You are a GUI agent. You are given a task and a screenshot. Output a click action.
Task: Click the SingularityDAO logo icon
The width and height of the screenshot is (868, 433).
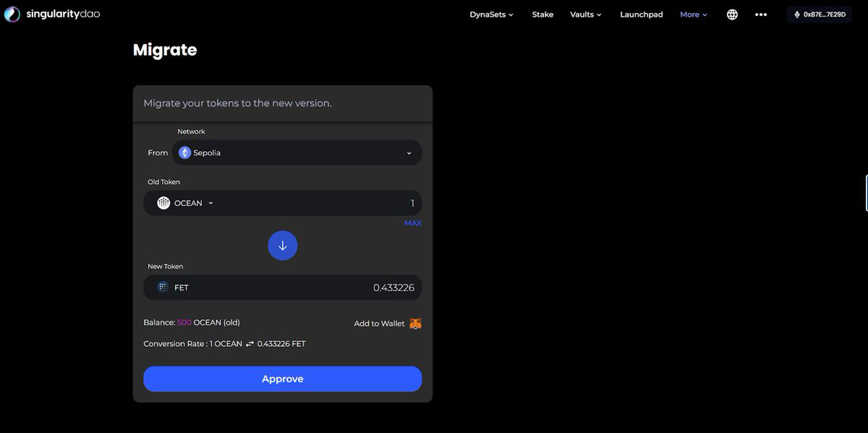12,14
